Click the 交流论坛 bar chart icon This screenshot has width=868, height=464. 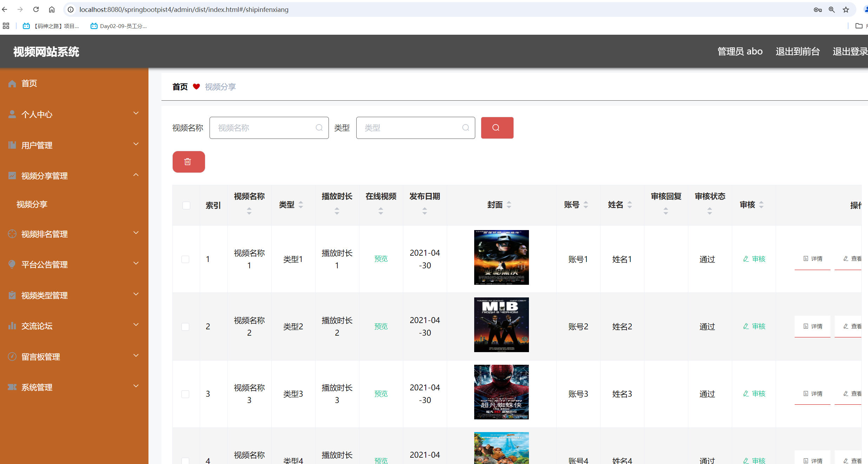pos(12,325)
